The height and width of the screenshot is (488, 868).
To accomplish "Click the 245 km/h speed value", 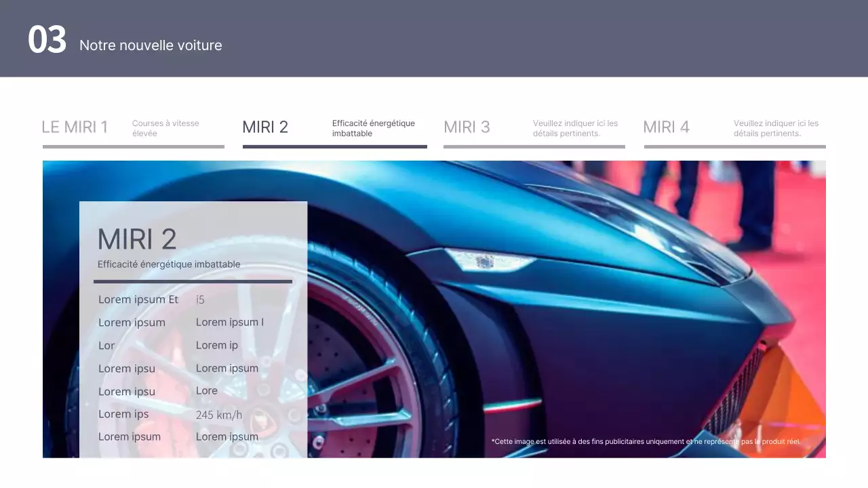I will 218,415.
